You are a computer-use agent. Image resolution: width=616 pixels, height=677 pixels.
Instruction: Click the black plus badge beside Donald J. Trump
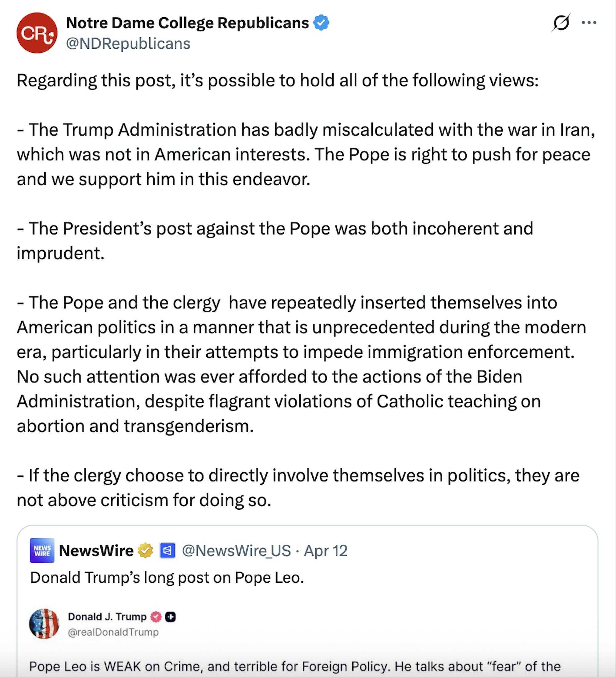tap(171, 617)
